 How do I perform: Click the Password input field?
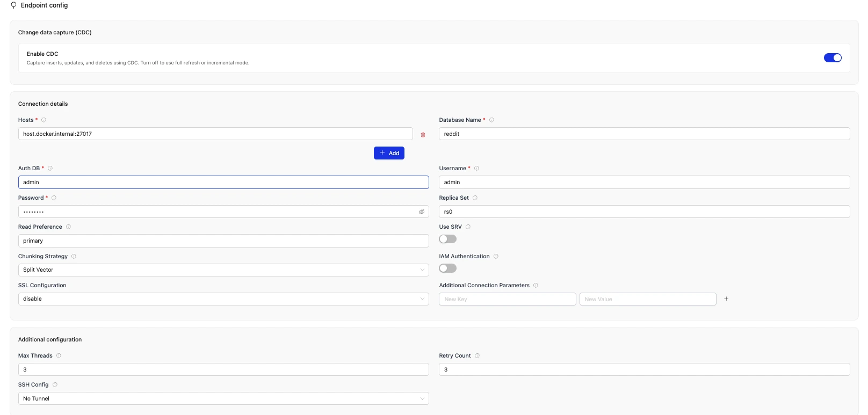pos(223,212)
